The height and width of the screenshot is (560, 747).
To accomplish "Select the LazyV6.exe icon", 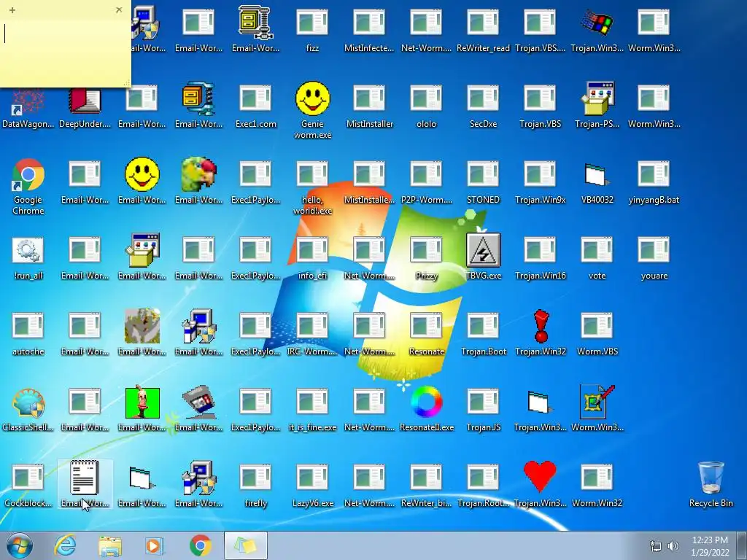I will [312, 477].
